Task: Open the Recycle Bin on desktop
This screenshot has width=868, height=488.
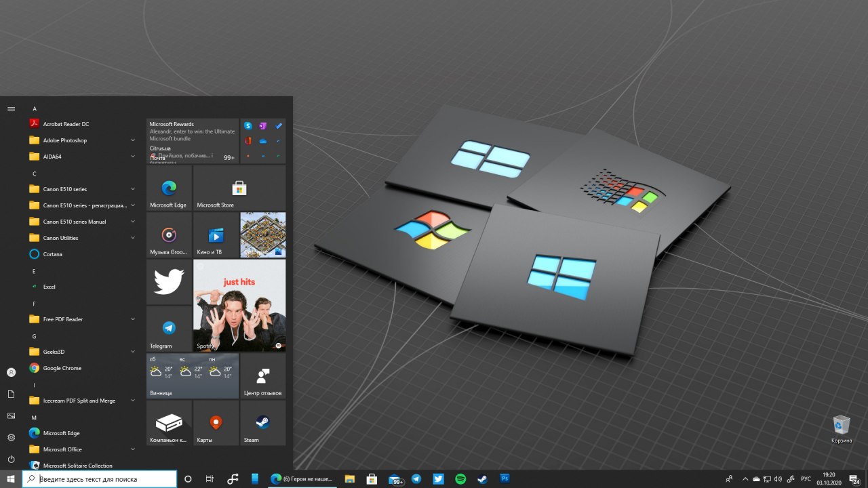Action: click(842, 429)
